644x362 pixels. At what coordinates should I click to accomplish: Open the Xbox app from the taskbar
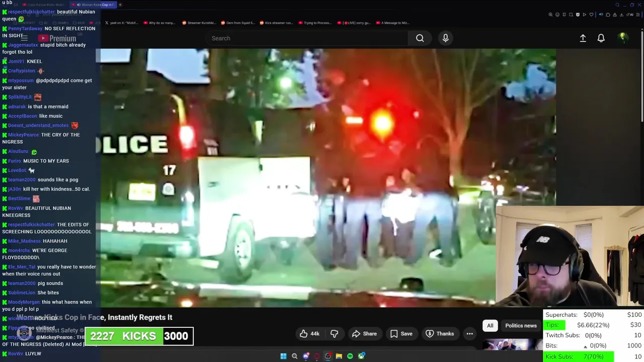[x=361, y=356]
